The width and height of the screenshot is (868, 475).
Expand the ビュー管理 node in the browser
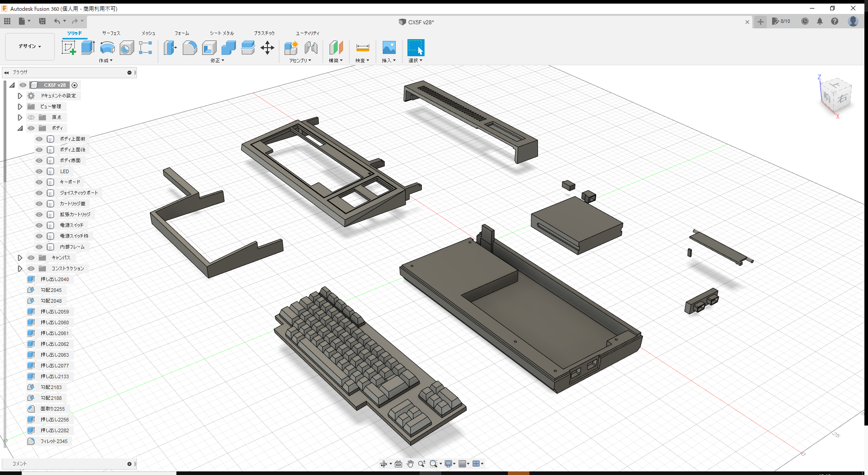[x=20, y=106]
